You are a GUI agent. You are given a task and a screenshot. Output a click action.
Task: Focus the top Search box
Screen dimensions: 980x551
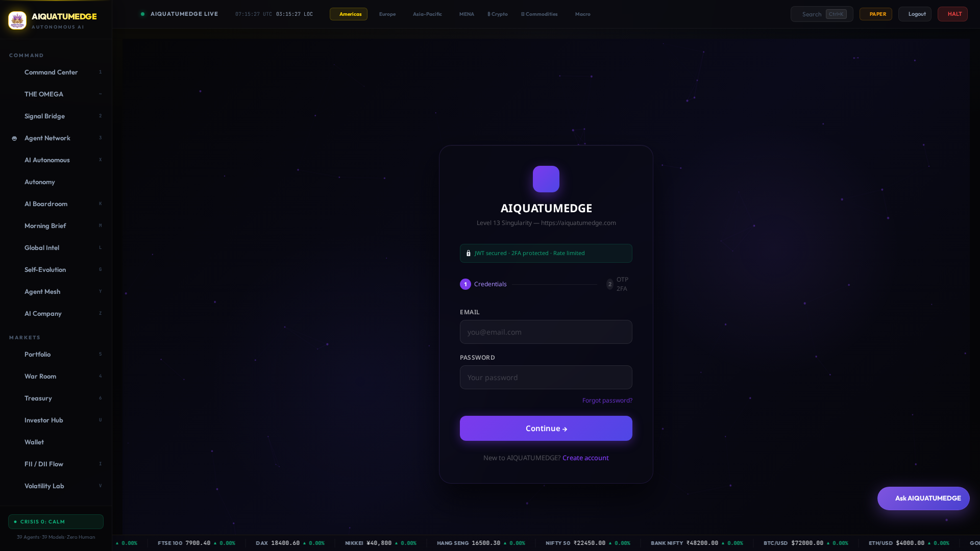822,14
